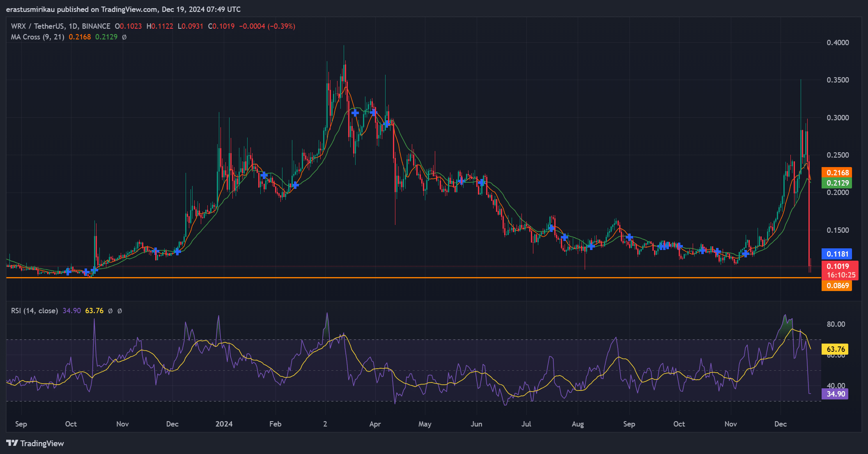The image size is (868, 454).
Task: Click the BINANCE exchange name in title
Action: coord(96,26)
